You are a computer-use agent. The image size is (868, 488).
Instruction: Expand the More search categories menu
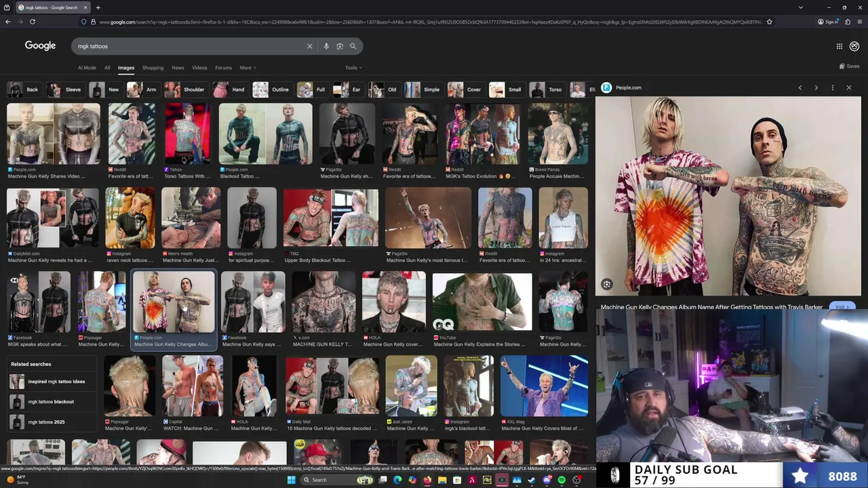pos(248,68)
